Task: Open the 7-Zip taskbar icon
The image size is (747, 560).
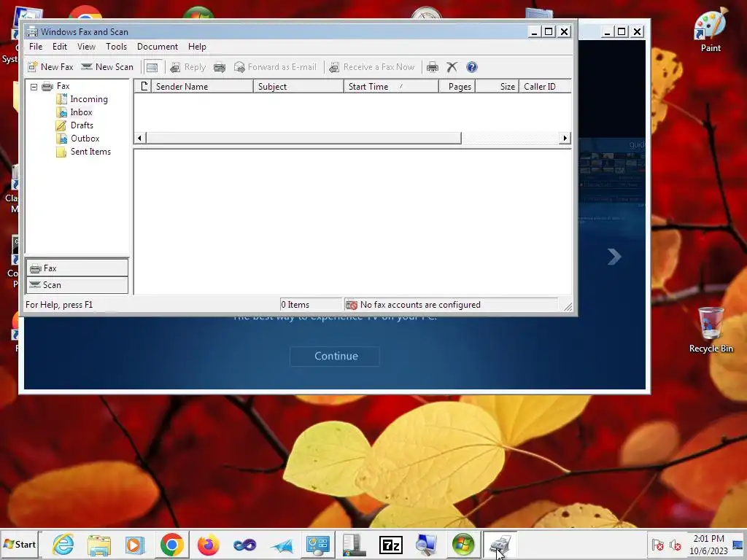Action: point(391,544)
